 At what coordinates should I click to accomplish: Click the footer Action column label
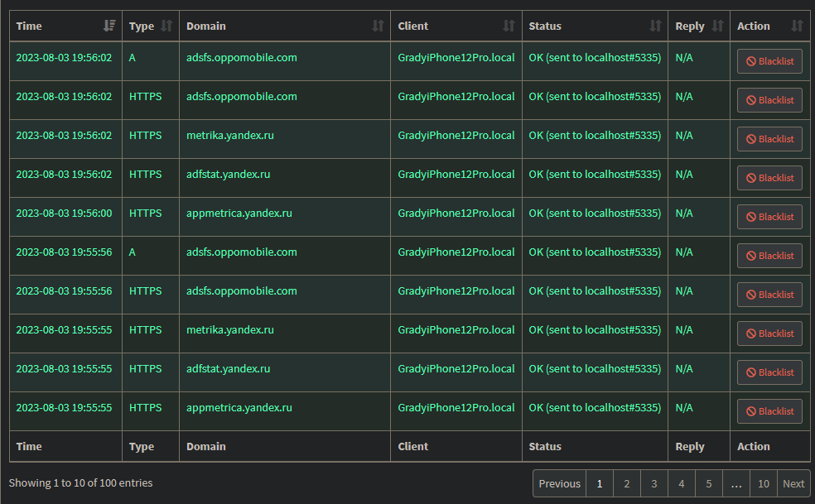(753, 446)
